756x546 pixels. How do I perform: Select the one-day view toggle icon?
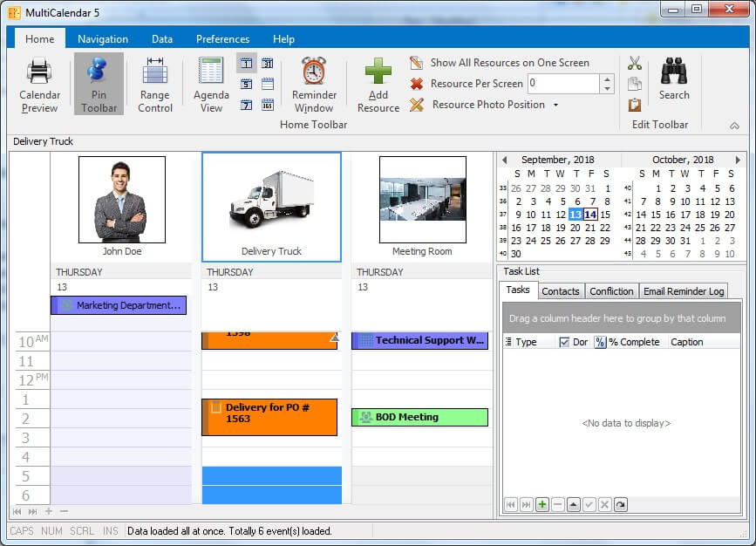pyautogui.click(x=246, y=64)
